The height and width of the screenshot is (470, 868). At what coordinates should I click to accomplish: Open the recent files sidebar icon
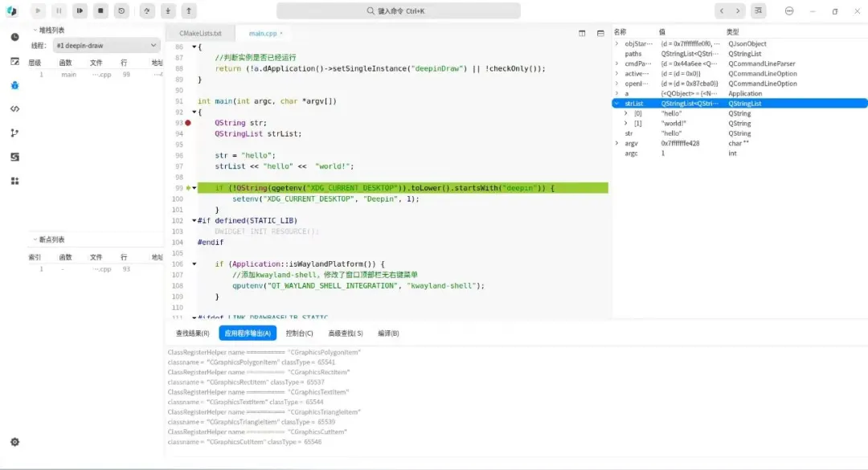coord(15,37)
